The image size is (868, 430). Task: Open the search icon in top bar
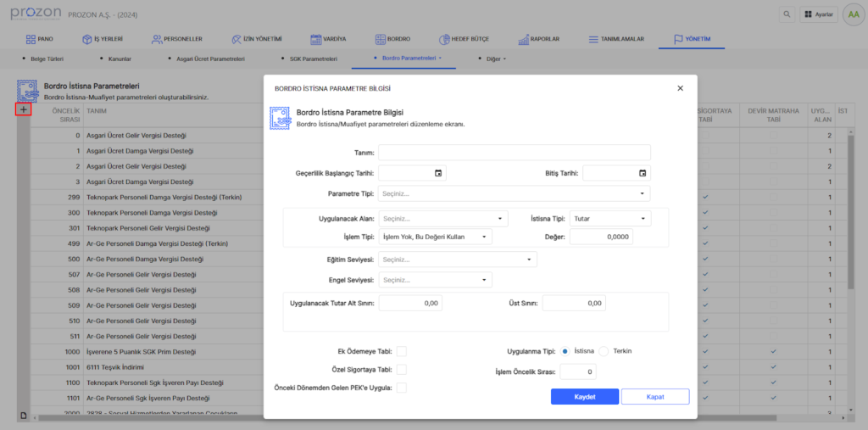(787, 14)
